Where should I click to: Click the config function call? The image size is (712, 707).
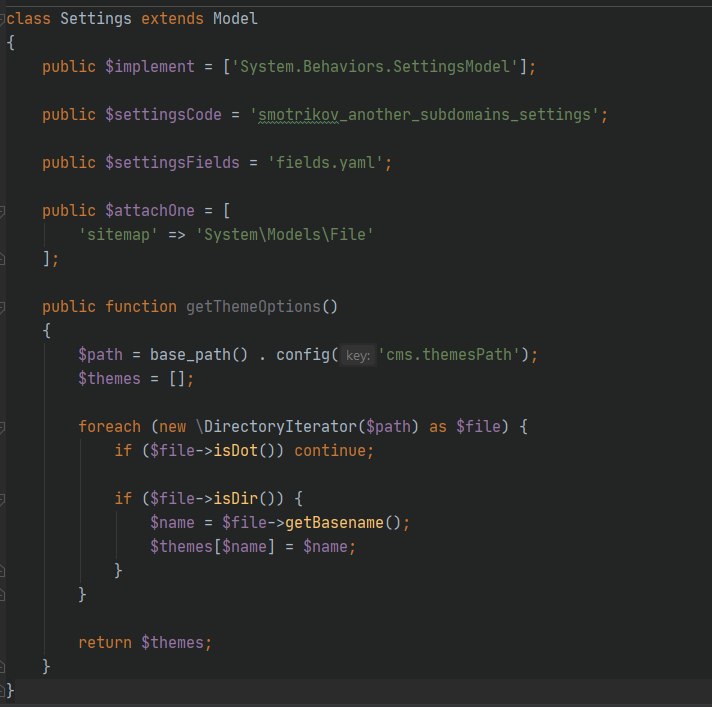[303, 355]
